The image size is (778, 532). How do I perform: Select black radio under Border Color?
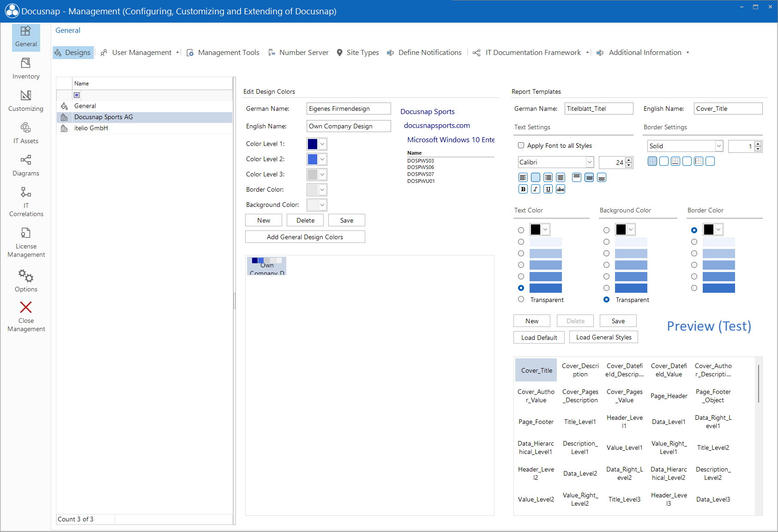click(694, 230)
